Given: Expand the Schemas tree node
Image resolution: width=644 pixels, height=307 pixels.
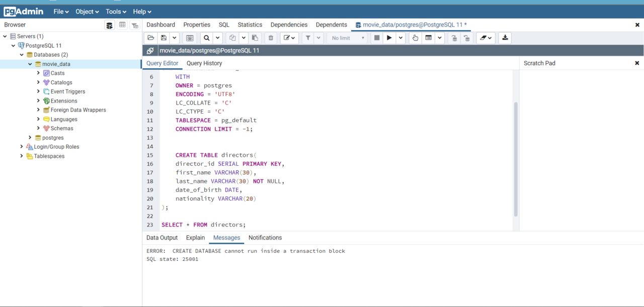Looking at the screenshot, I should coord(38,129).
